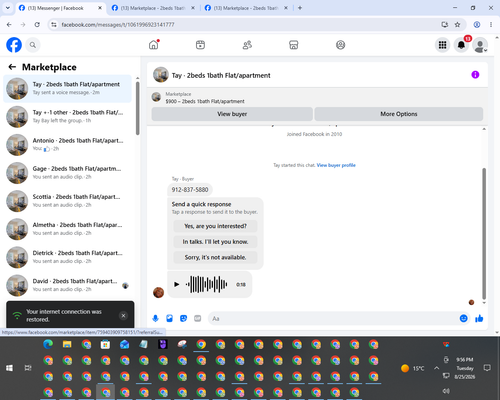Open David conversation
Image resolution: width=500 pixels, height=400 pixels.
tap(67, 285)
